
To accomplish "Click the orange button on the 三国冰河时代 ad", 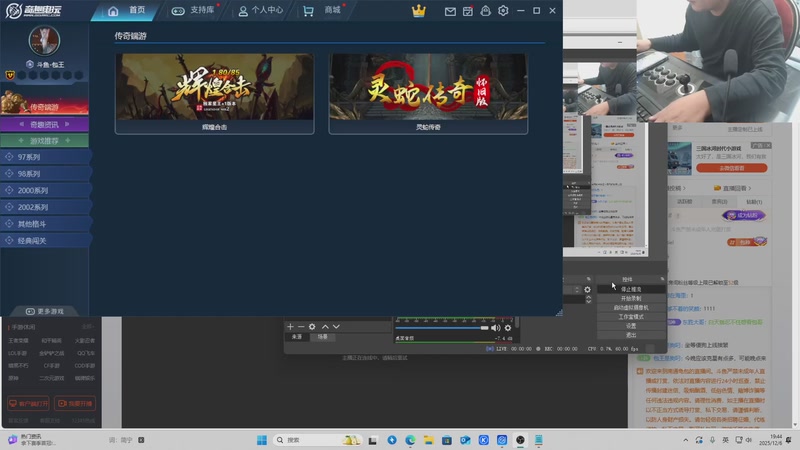I will (x=732, y=168).
